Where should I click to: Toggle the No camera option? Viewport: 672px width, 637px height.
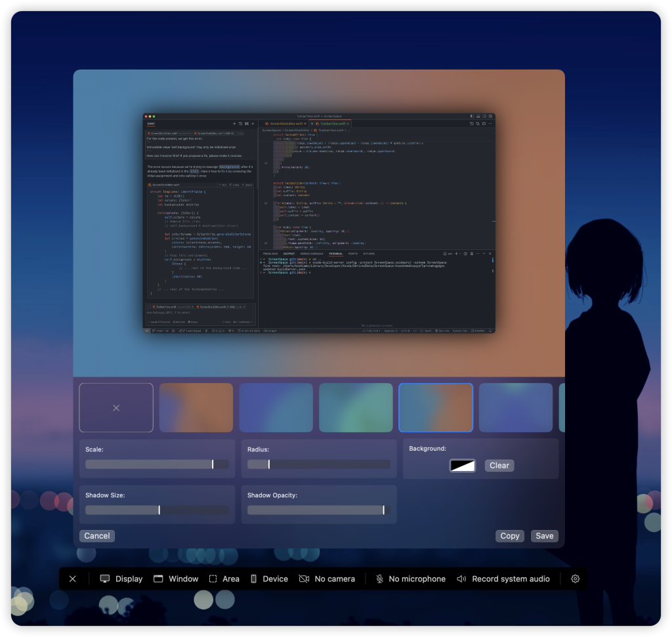tap(327, 579)
